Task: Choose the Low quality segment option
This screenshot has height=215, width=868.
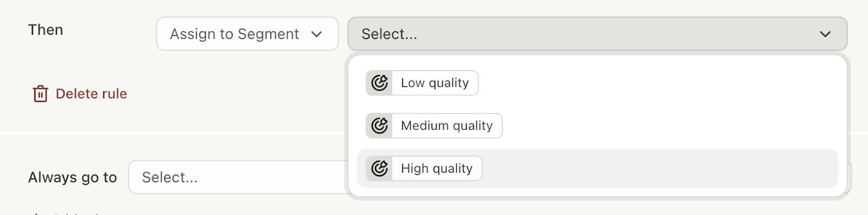Action: 422,83
